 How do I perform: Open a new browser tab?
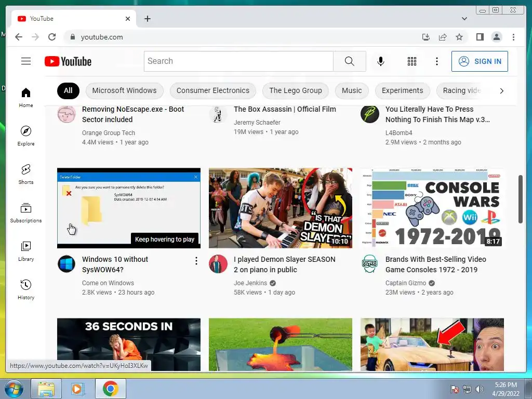[147, 19]
